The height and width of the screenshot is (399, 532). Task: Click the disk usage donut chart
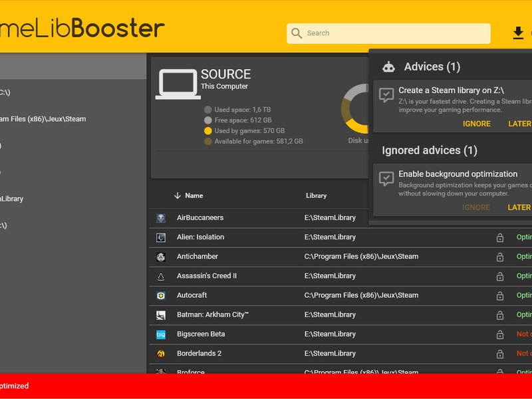click(x=355, y=108)
